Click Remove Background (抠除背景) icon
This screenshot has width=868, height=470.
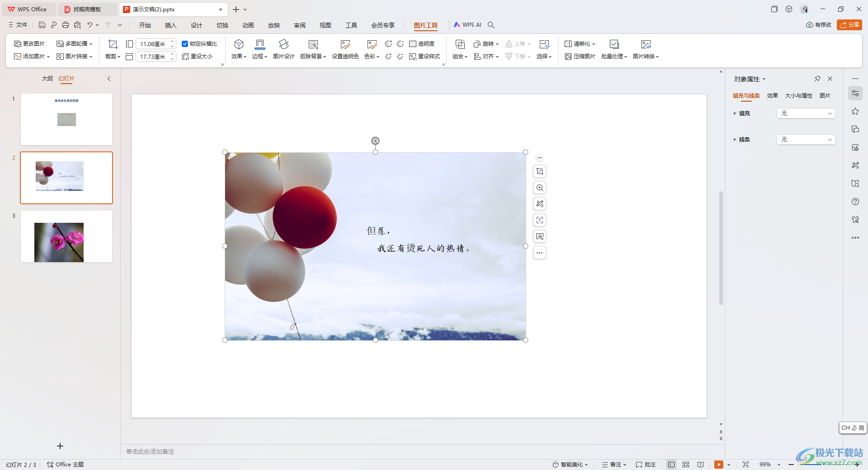click(x=313, y=44)
